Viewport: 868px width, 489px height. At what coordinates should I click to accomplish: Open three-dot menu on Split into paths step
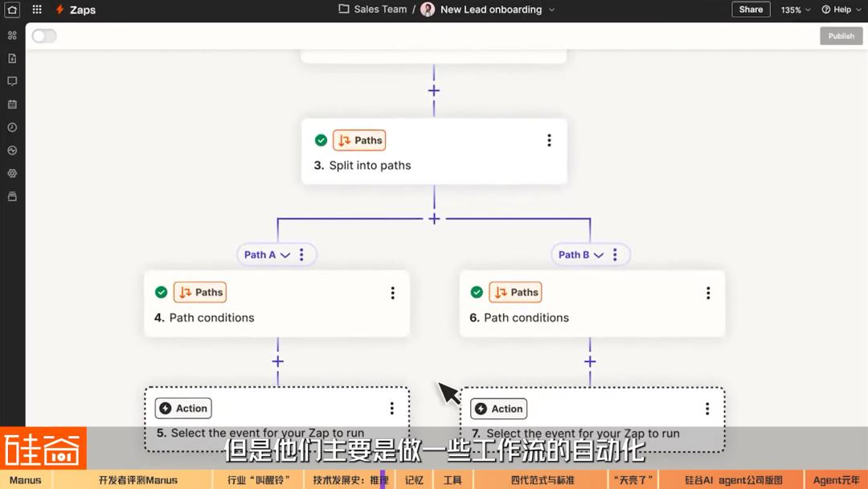point(549,141)
